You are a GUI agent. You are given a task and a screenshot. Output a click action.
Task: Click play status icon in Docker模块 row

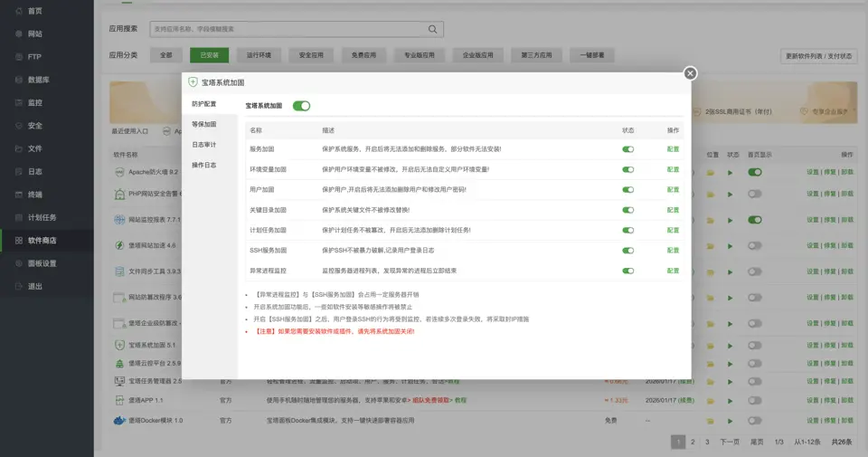[x=731, y=421]
